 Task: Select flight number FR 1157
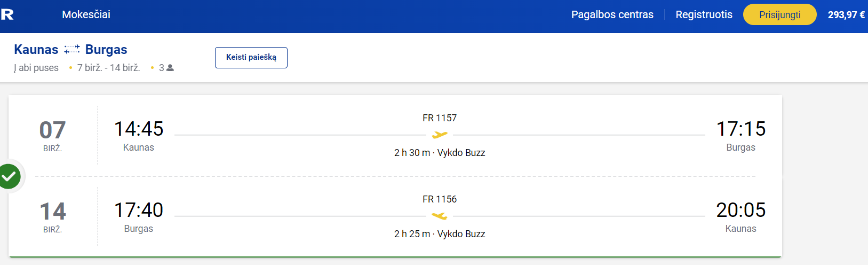coord(440,118)
